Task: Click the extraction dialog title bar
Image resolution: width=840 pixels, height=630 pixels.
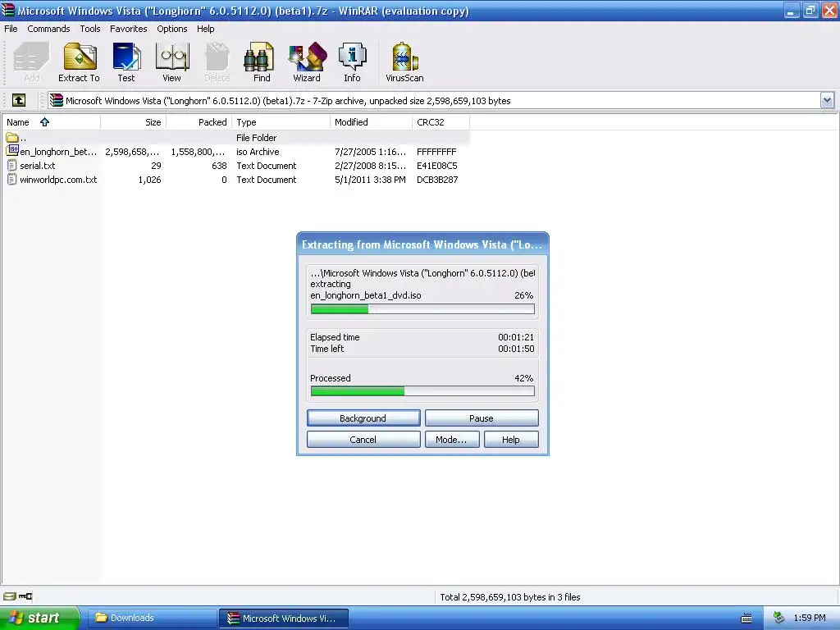Action: [422, 244]
